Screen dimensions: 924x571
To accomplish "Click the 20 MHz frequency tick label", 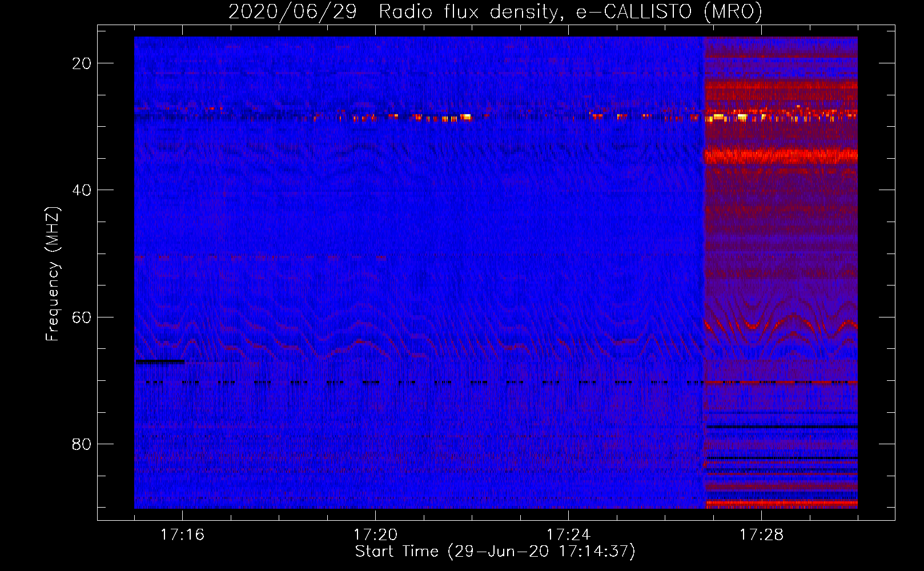I will pos(82,63).
